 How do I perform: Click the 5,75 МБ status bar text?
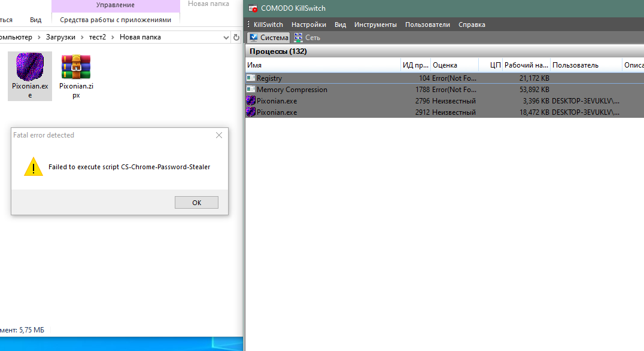tap(32, 330)
